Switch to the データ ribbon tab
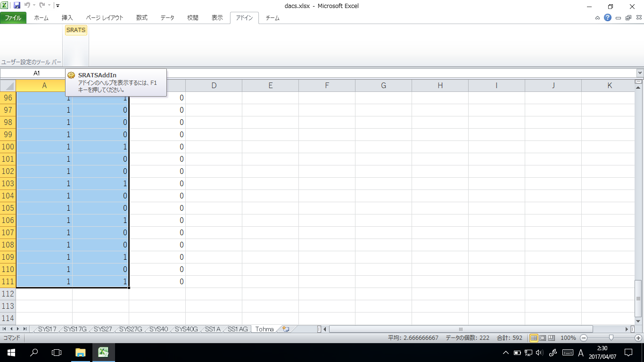The height and width of the screenshot is (362, 644). [x=167, y=18]
